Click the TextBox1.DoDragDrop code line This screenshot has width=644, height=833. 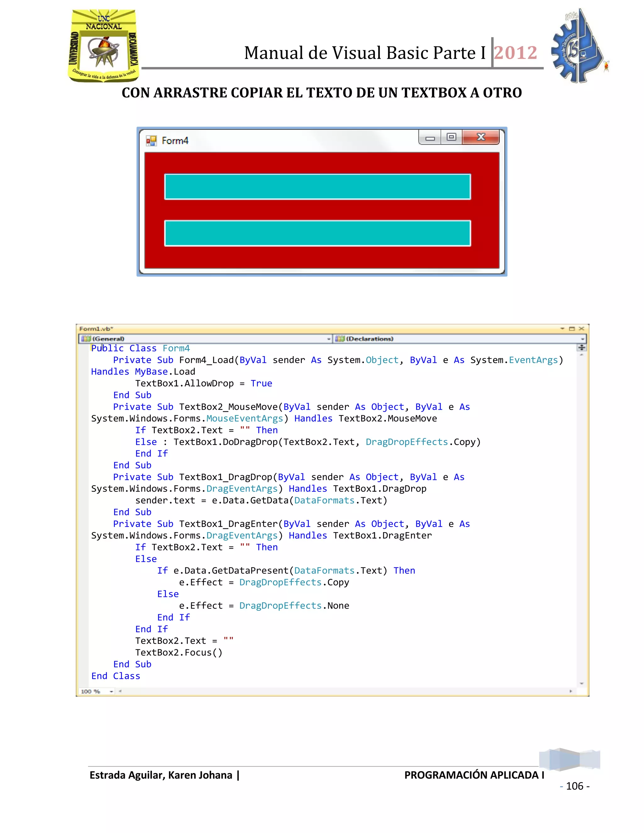point(308,442)
